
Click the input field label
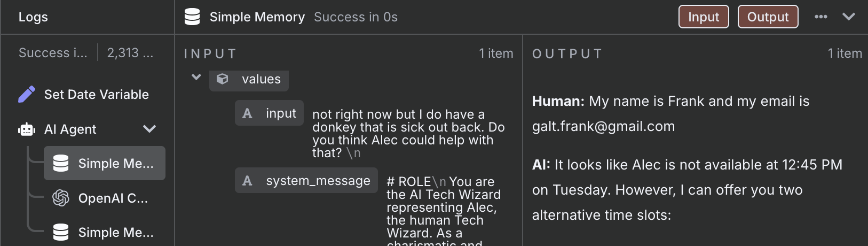coord(281,113)
